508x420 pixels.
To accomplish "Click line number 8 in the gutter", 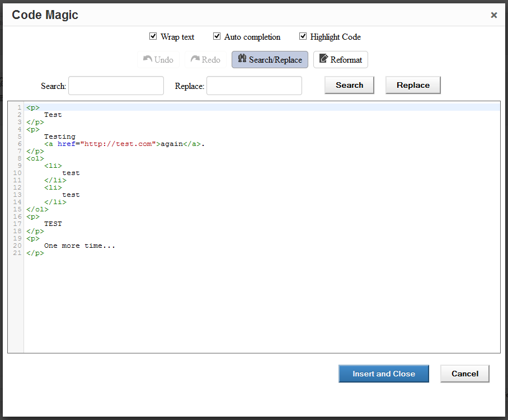I will [20, 158].
